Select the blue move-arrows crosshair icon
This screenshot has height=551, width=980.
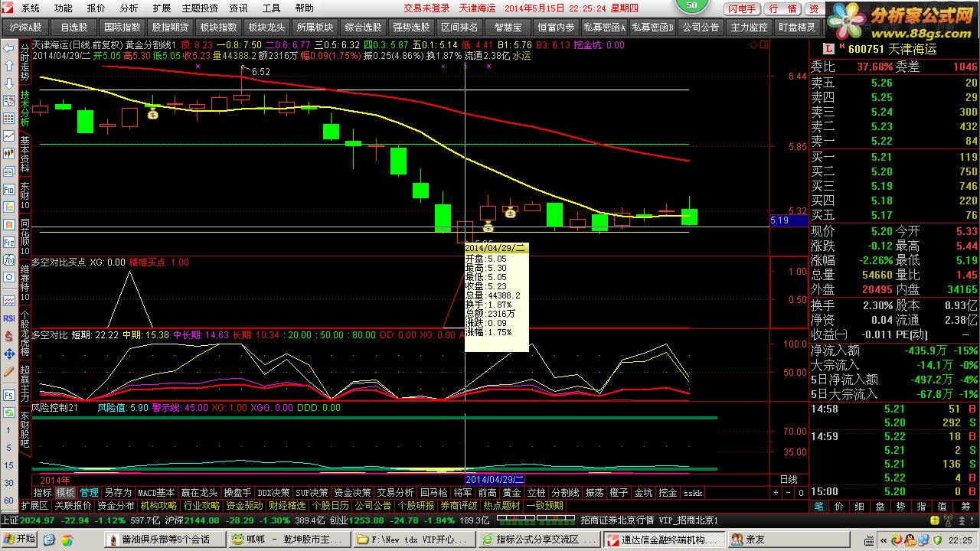[x=8, y=354]
